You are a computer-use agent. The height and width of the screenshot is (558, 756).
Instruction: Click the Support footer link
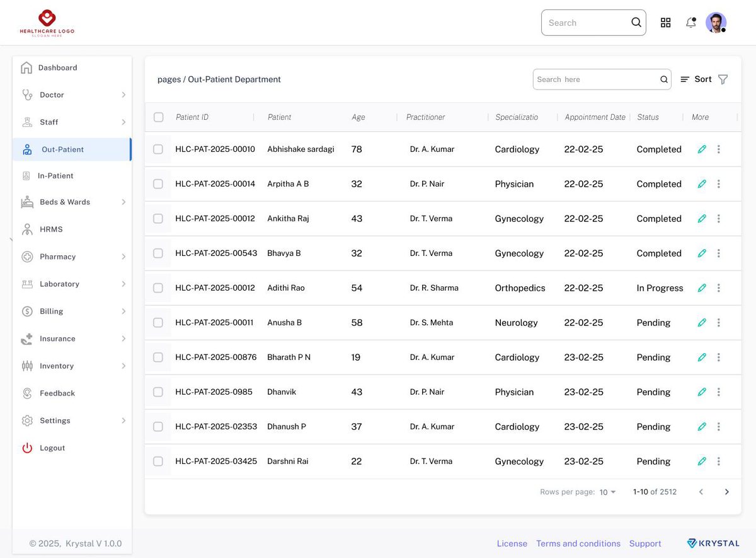tap(645, 543)
